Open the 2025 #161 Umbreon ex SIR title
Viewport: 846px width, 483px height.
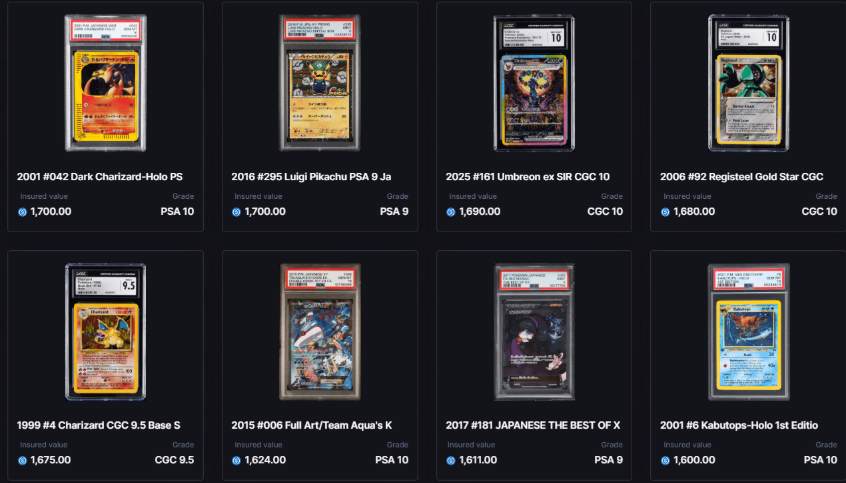(x=528, y=176)
